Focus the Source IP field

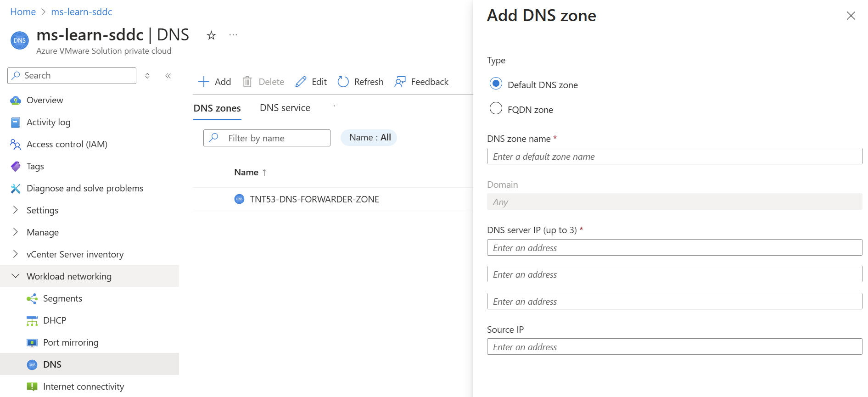(674, 347)
